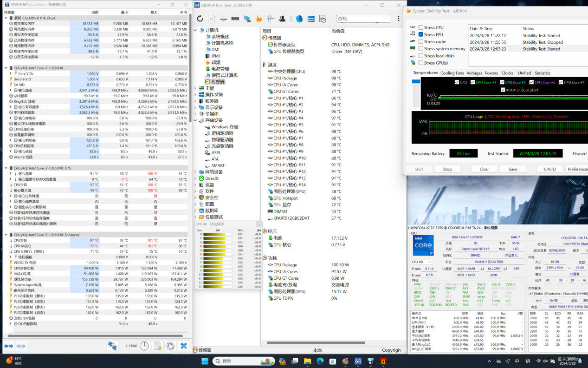This screenshot has height=368, width=588.
Task: Click the HWiNFO blue X close-sensors icon
Action: (184, 346)
